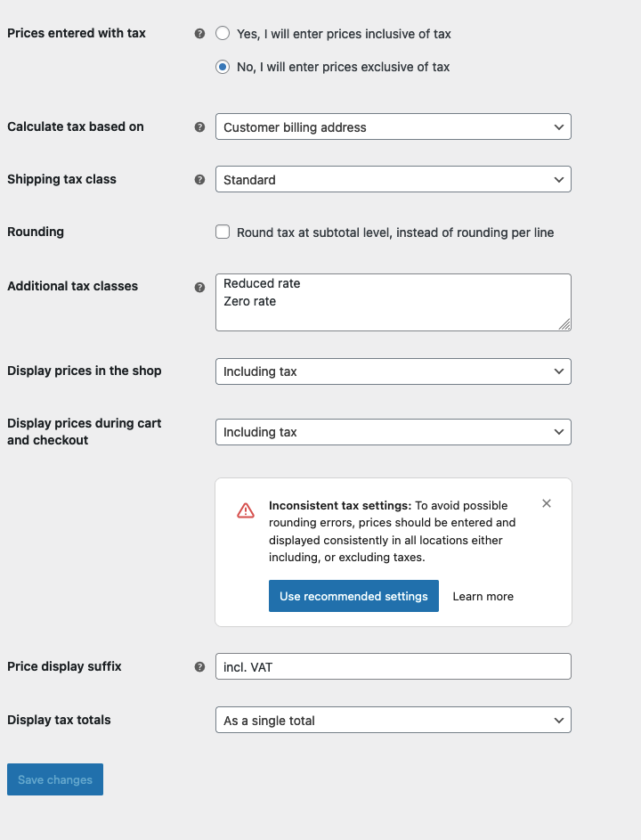Open Shipping tax class dropdown
The image size is (641, 840).
[394, 179]
